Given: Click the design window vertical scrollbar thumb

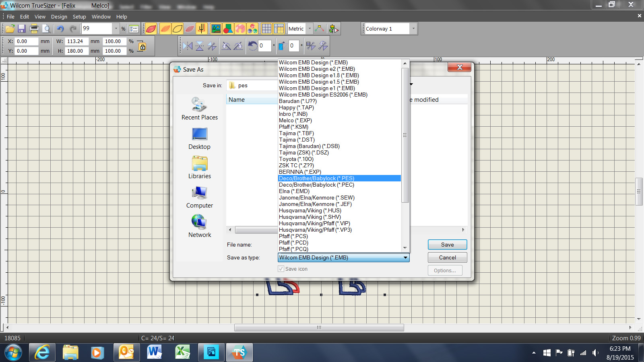Looking at the screenshot, I should 639,191.
